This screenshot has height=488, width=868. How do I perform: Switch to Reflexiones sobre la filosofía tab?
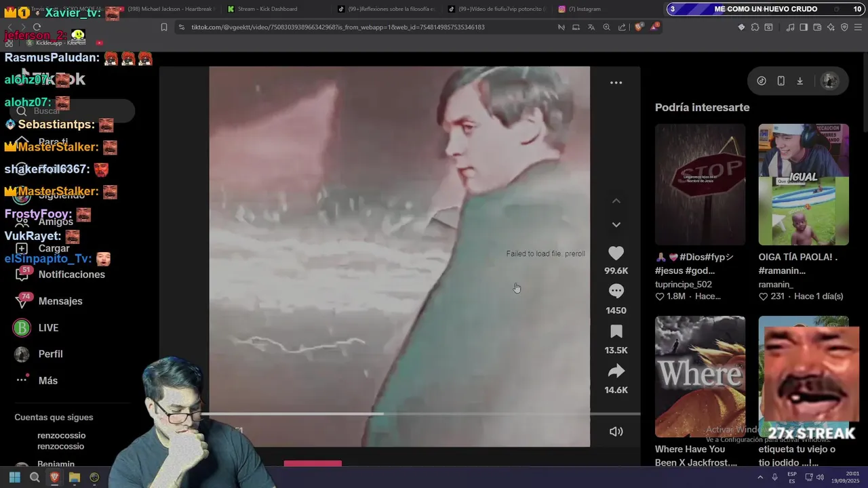point(387,9)
